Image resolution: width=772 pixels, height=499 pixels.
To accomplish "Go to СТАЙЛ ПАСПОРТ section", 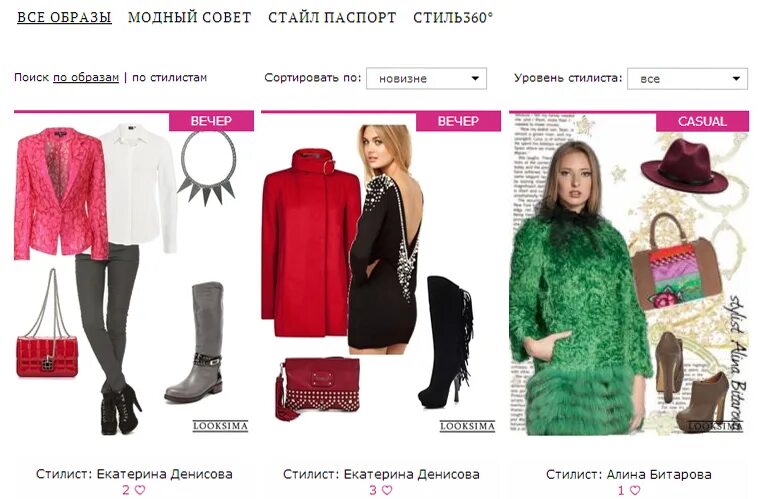I will point(332,18).
